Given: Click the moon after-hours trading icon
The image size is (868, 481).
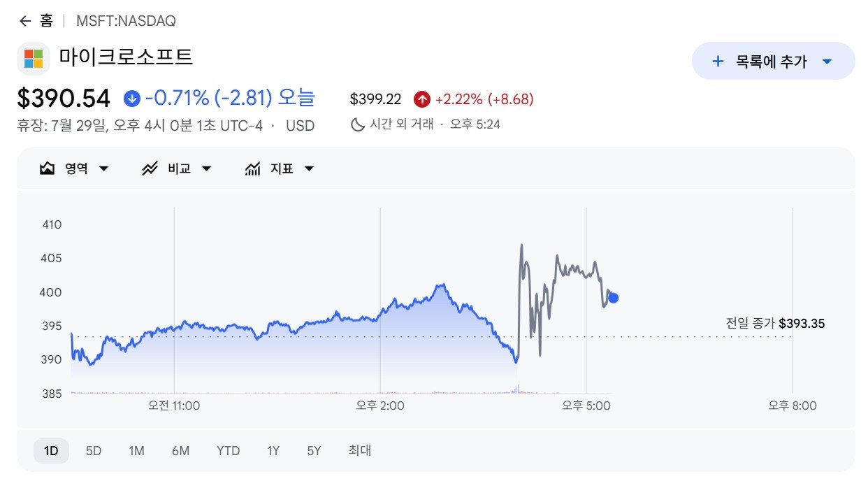Looking at the screenshot, I should point(357,124).
